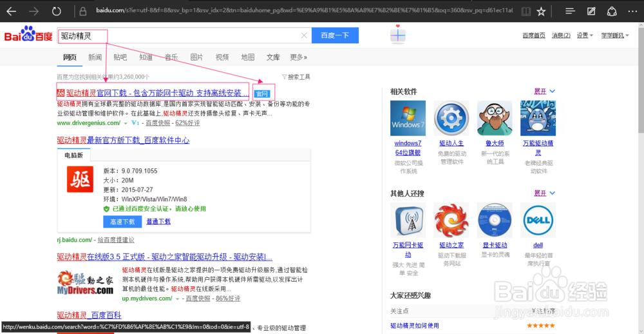Switch to the 图片 tab
The height and width of the screenshot is (334, 644).
point(196,57)
